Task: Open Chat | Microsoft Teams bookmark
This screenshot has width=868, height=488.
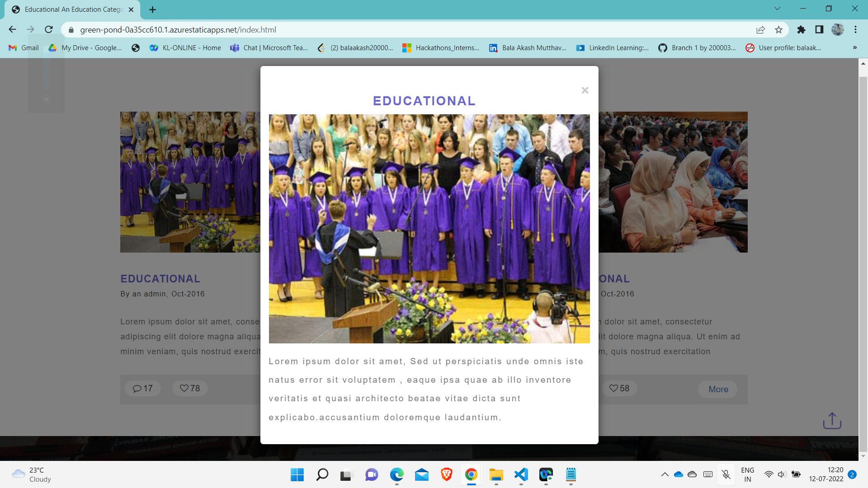Action: click(269, 48)
